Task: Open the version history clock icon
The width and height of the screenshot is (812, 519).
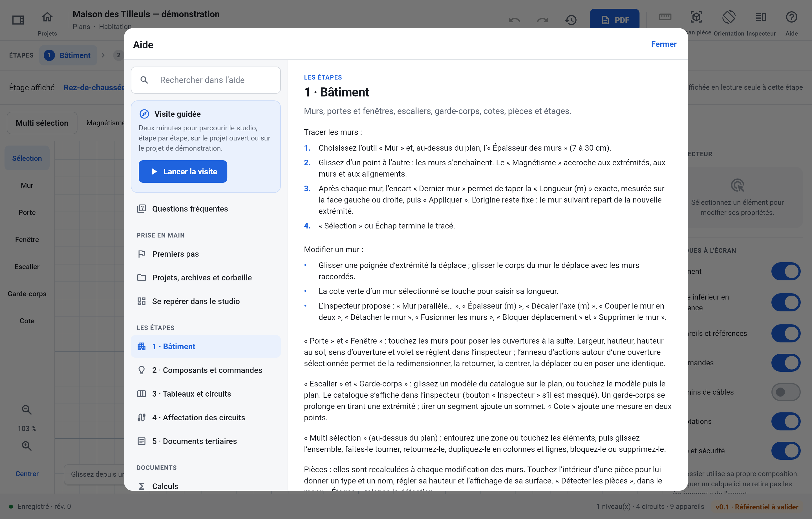Action: point(571,20)
